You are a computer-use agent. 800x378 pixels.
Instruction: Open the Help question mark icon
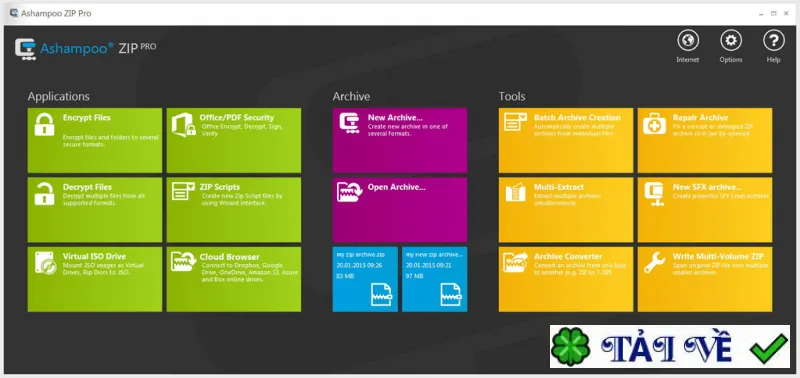pyautogui.click(x=773, y=40)
